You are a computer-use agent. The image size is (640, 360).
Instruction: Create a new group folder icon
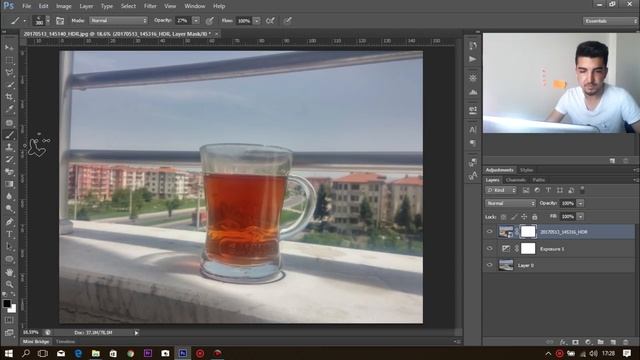pos(600,342)
